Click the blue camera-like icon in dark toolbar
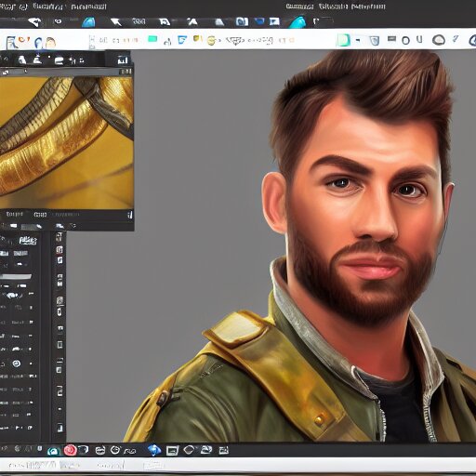Viewport: 476px width, 476px height. click(242, 21)
